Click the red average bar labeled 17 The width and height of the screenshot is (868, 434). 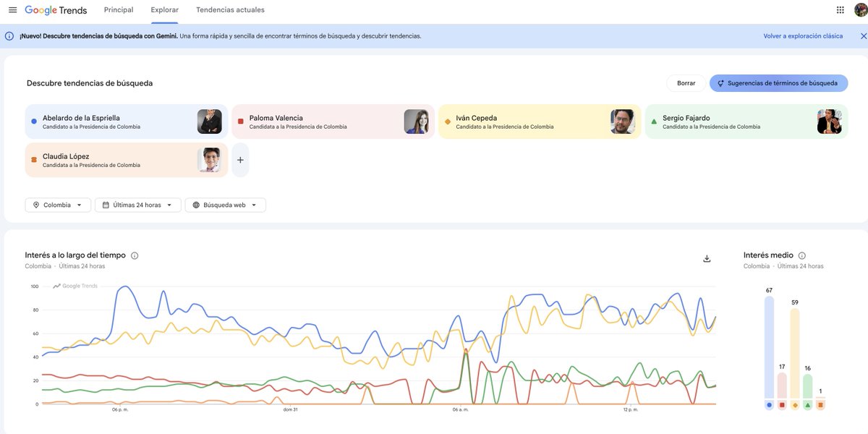coord(782,386)
